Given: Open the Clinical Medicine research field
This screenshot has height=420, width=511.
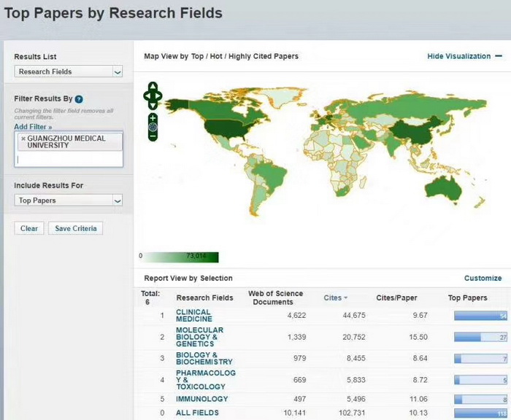Looking at the screenshot, I should click(x=194, y=315).
